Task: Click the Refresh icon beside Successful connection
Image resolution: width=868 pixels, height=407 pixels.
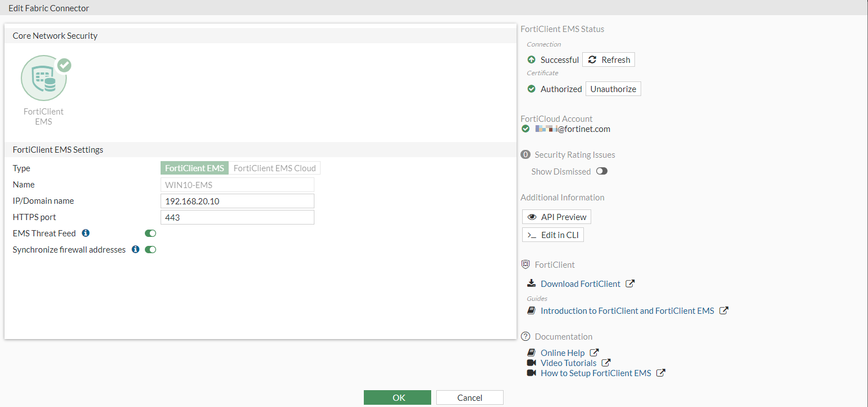Action: [x=592, y=60]
